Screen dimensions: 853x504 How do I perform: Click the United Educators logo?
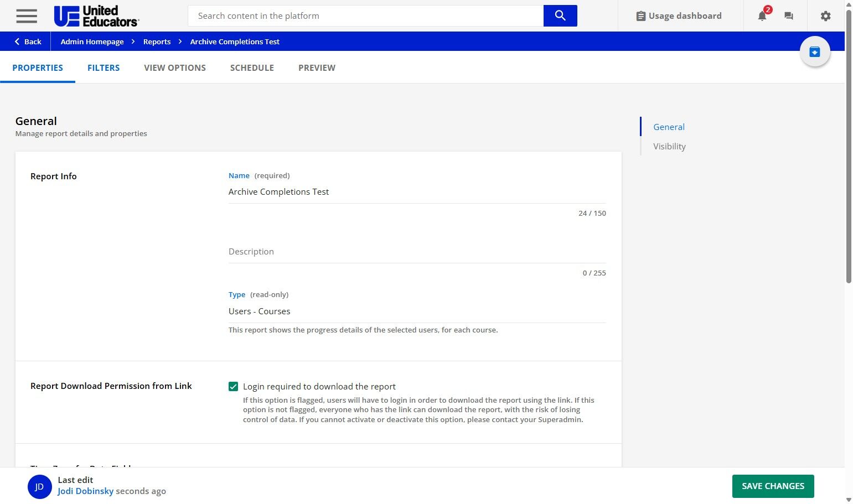pos(96,16)
